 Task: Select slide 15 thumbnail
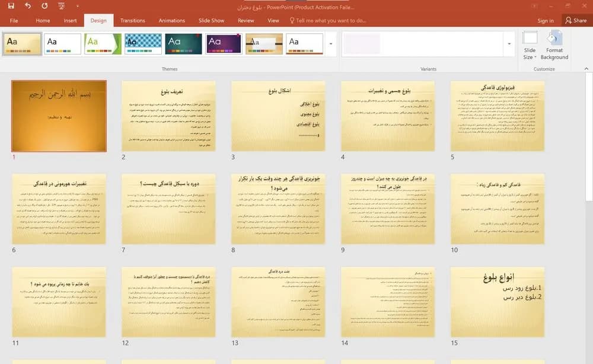[498, 302]
